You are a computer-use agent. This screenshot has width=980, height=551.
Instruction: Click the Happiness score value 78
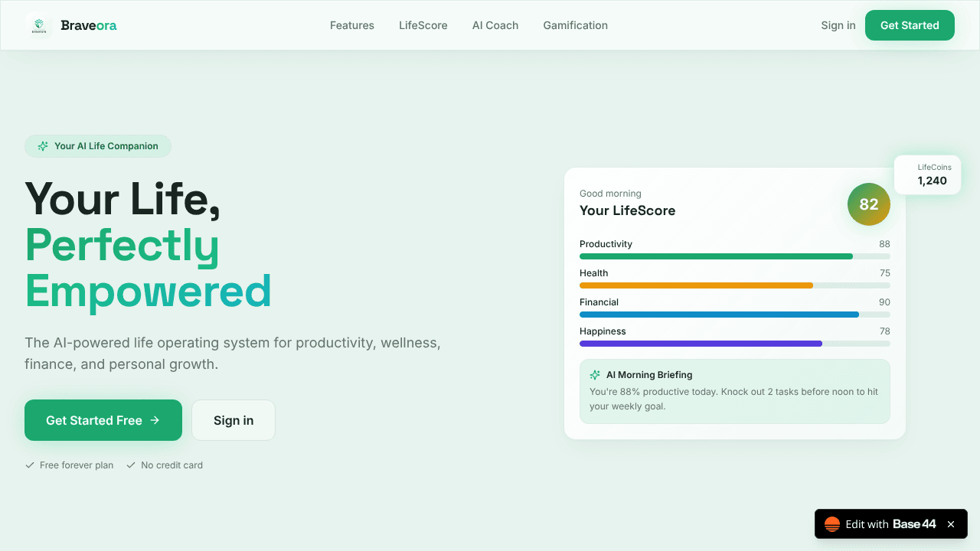pyautogui.click(x=884, y=331)
